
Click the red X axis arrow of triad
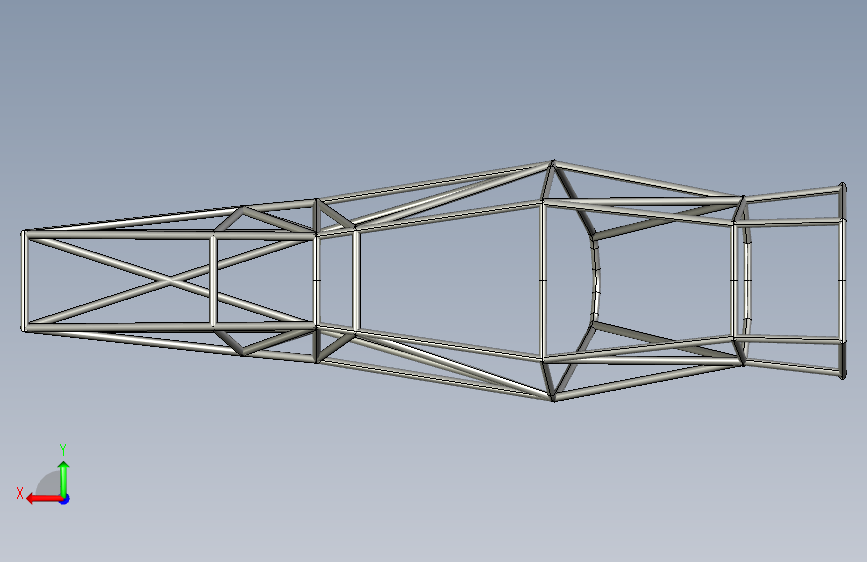click(44, 499)
